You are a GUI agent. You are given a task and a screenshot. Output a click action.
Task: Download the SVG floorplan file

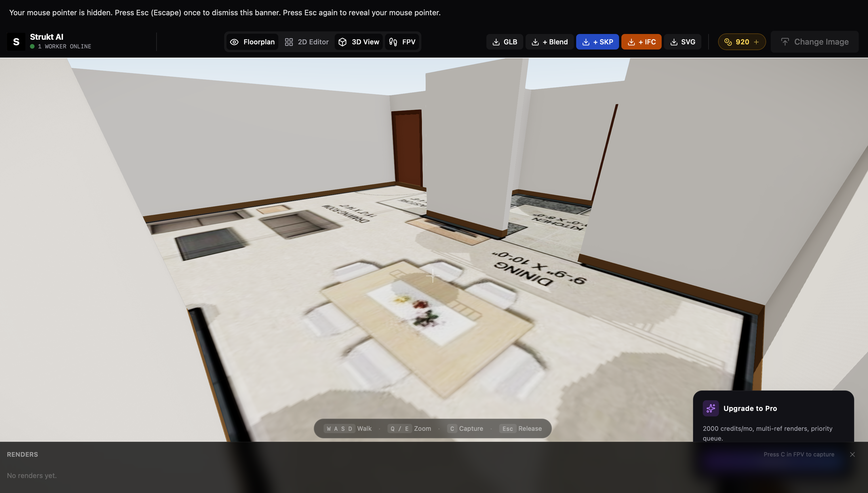(x=683, y=42)
